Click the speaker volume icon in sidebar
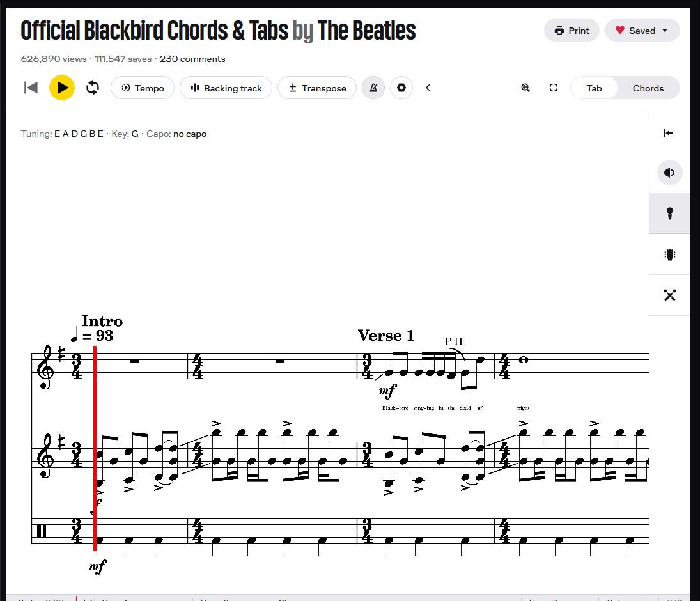 pos(670,173)
